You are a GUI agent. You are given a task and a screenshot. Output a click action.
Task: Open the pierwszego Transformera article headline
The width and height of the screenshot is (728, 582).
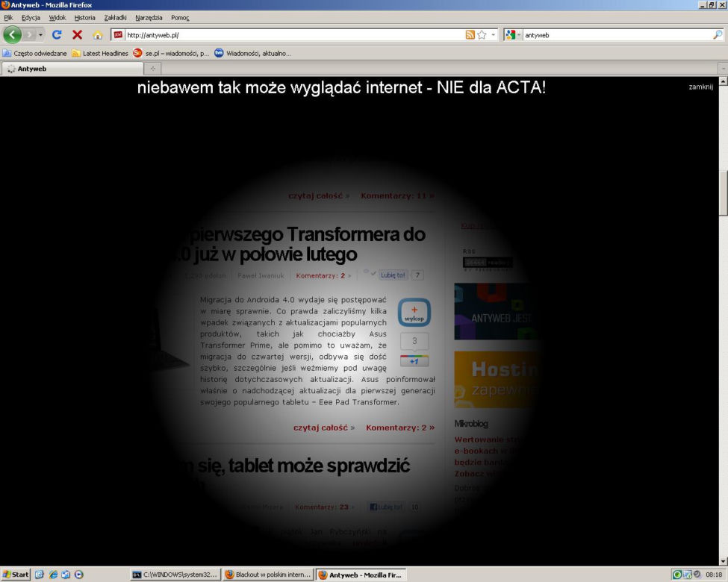(297, 244)
